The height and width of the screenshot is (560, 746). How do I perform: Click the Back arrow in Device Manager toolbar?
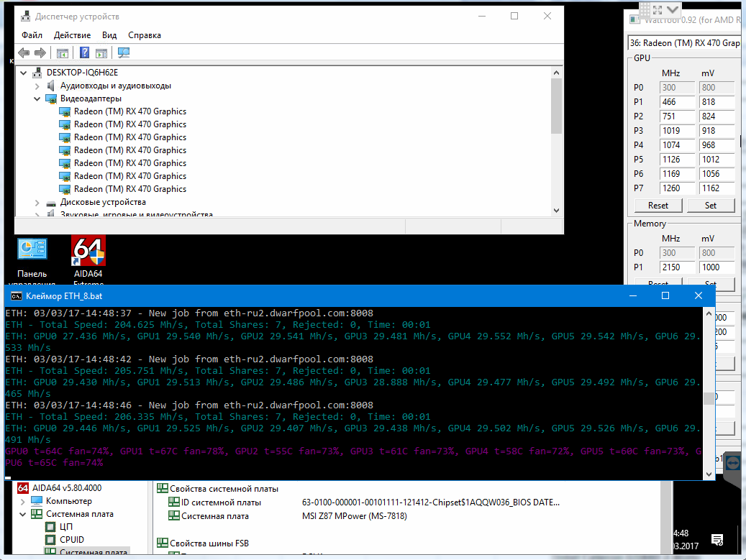pos(24,52)
